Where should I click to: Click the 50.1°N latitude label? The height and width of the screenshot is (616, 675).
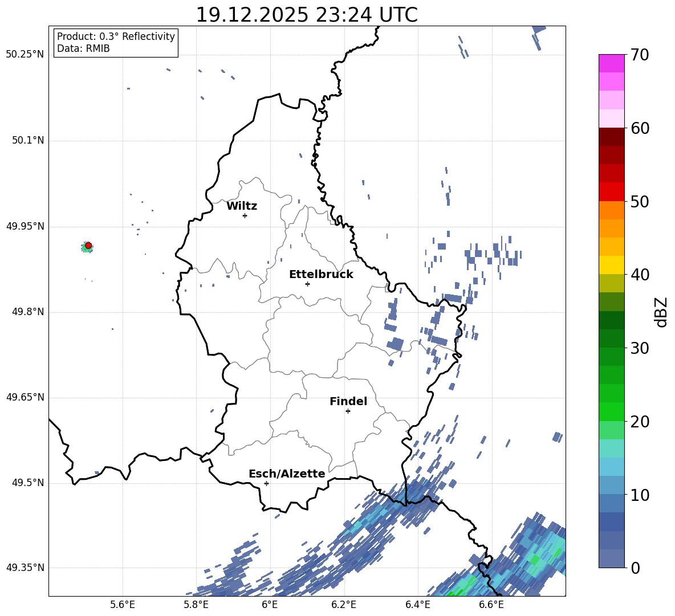click(x=27, y=140)
